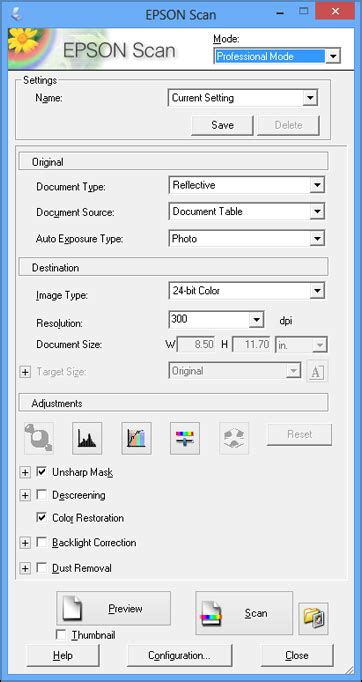This screenshot has width=362, height=682.
Task: Open the Document Type dropdown
Action: (246, 185)
